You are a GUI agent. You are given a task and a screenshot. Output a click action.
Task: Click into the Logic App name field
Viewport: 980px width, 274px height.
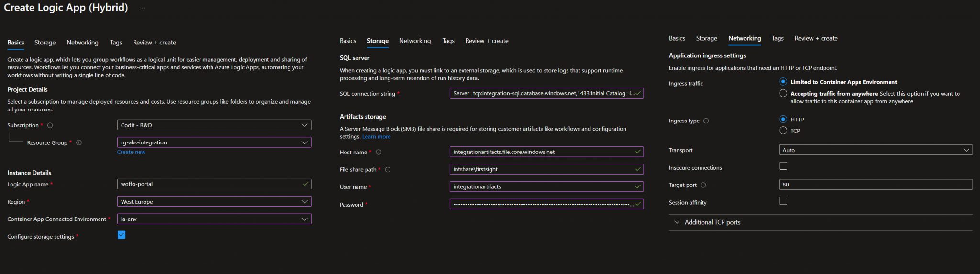pos(211,184)
